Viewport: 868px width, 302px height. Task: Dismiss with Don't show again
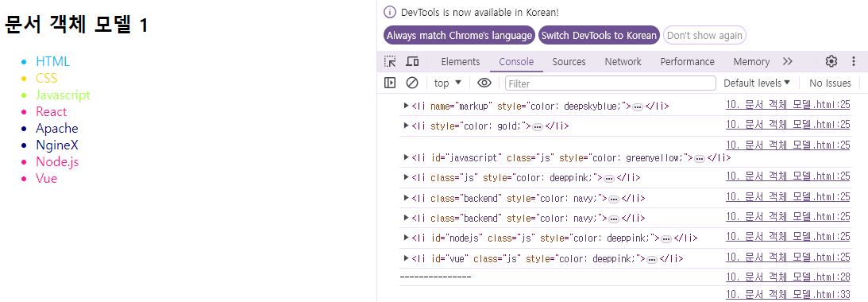pos(704,35)
